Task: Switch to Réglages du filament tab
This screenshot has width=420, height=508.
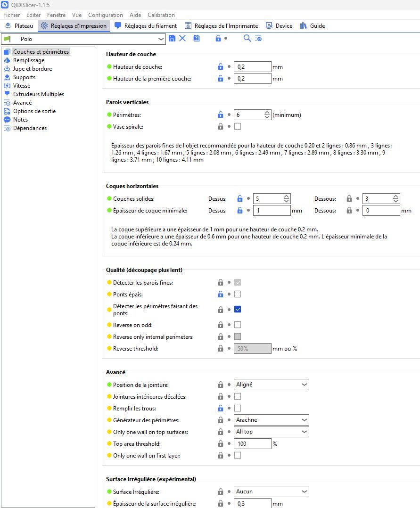Action: pyautogui.click(x=146, y=26)
